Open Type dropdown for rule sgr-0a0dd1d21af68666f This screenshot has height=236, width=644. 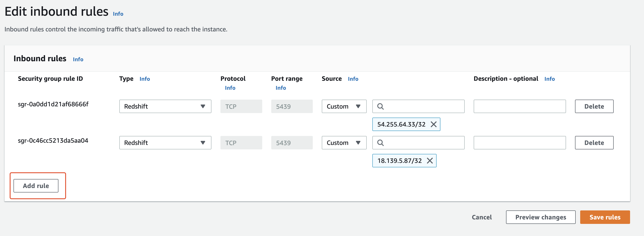point(165,107)
